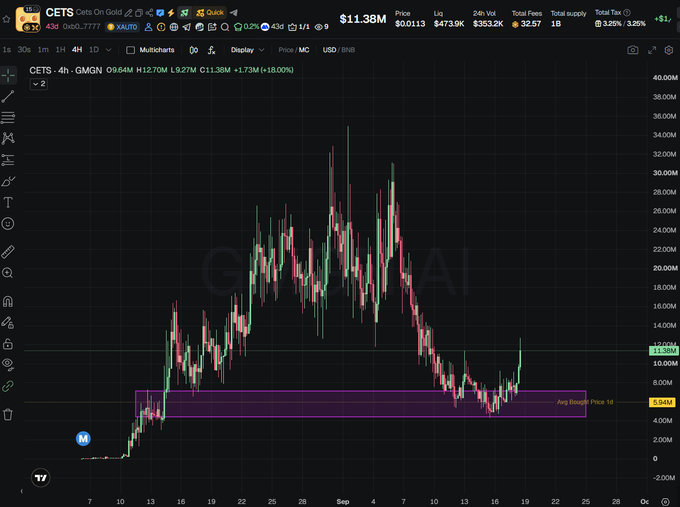680x507 pixels.
Task: Select the crosshair cursor tool
Action: click(8, 75)
